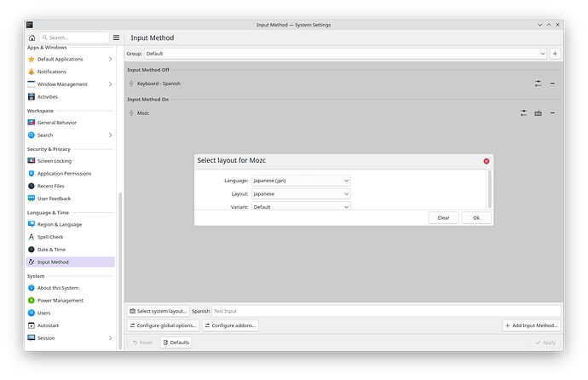Click the Reset button

point(142,343)
